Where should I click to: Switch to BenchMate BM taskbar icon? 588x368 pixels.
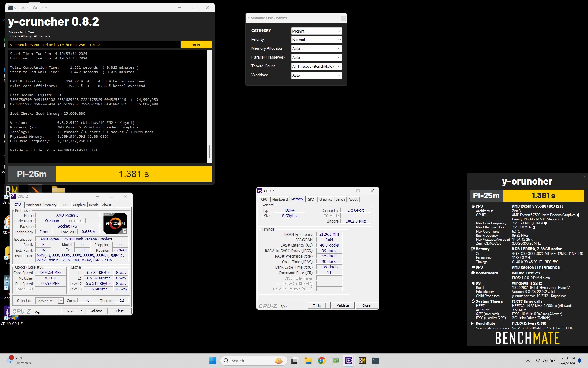[x=362, y=361]
